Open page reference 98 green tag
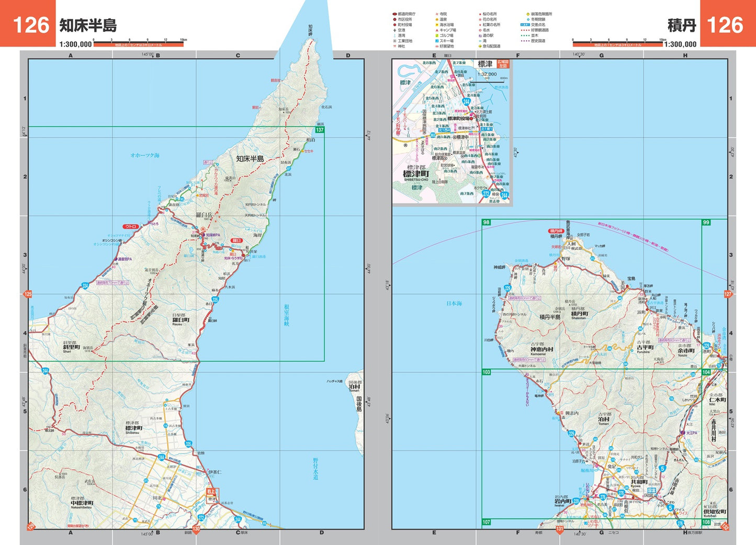The image size is (756, 545). click(486, 222)
